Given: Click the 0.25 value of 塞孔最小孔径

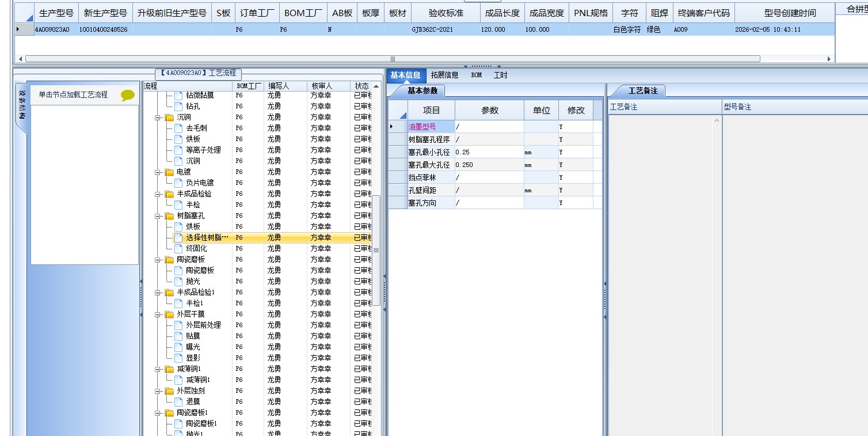Looking at the screenshot, I should click(489, 152).
